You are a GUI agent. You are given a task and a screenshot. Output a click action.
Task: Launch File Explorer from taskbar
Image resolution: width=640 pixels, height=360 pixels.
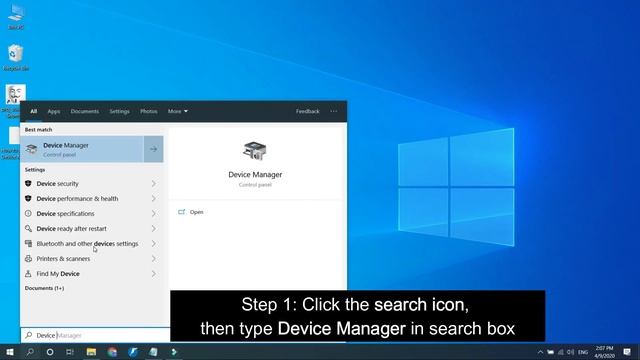(x=91, y=352)
